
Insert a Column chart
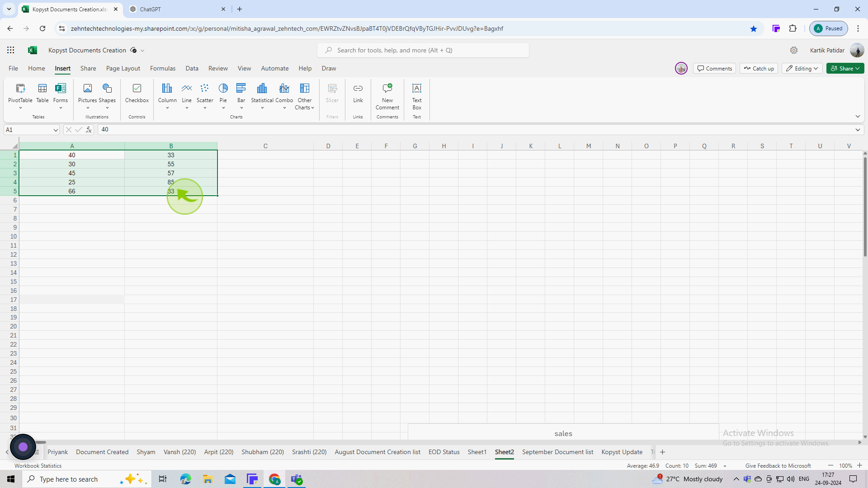[167, 96]
